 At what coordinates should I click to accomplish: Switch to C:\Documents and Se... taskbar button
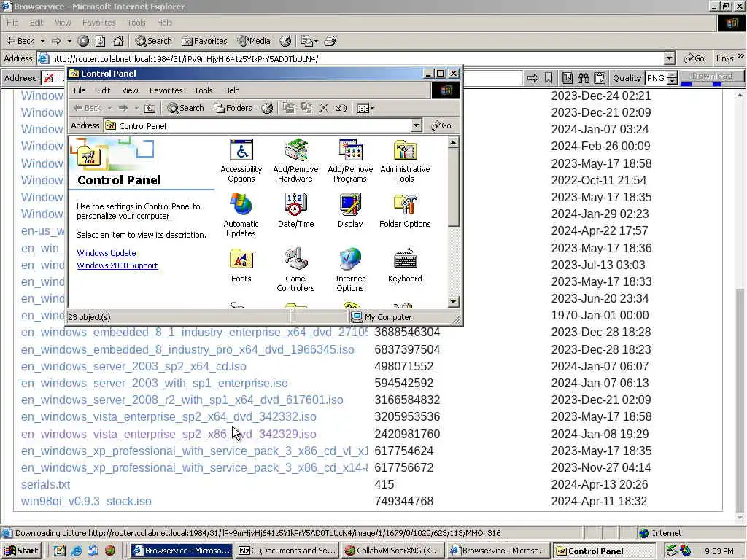tap(287, 551)
